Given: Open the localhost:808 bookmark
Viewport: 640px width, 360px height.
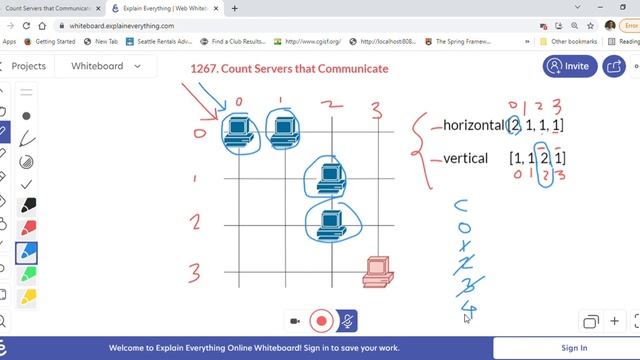Looking at the screenshot, I should pyautogui.click(x=383, y=42).
